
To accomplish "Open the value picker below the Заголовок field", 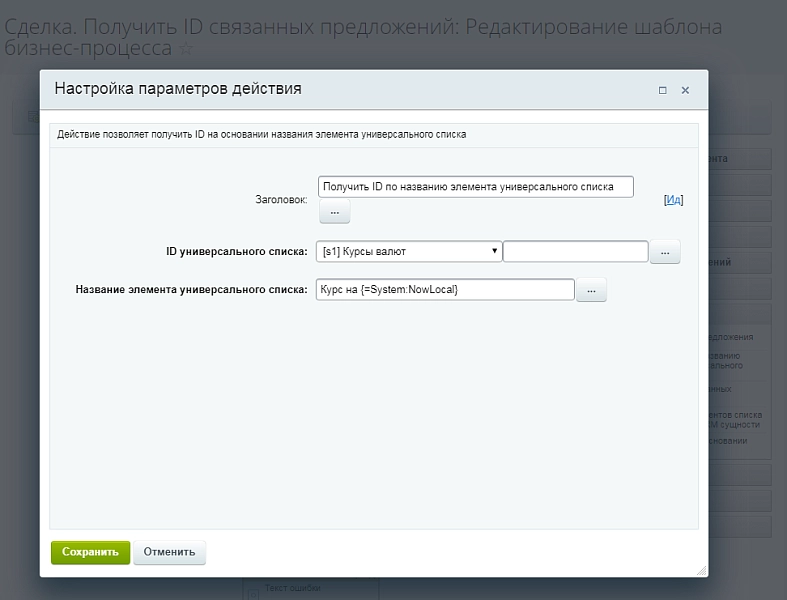I will tap(335, 212).
